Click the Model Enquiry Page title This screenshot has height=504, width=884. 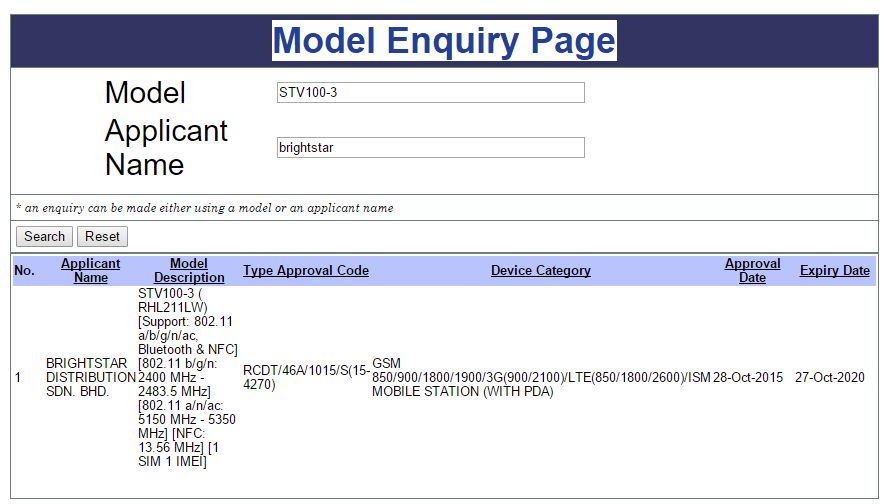(444, 41)
